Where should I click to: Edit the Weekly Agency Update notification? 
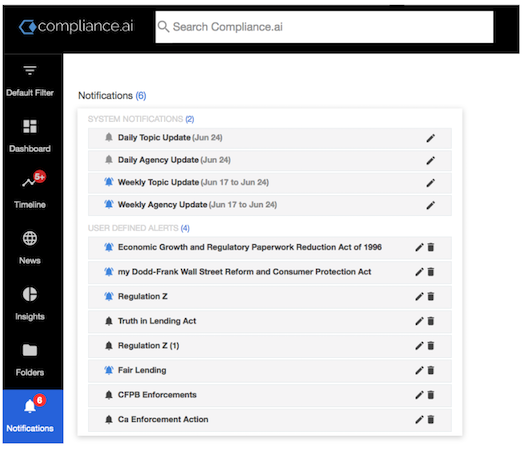pos(431,205)
